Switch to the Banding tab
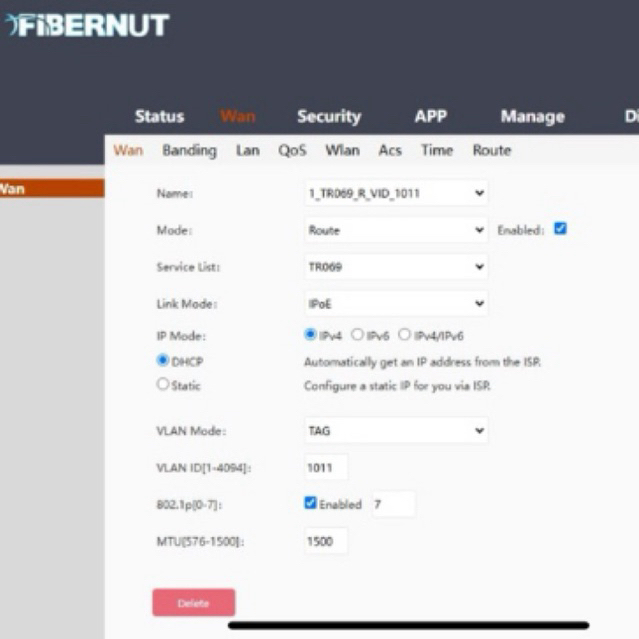Viewport: 639px width, 639px height. [189, 150]
